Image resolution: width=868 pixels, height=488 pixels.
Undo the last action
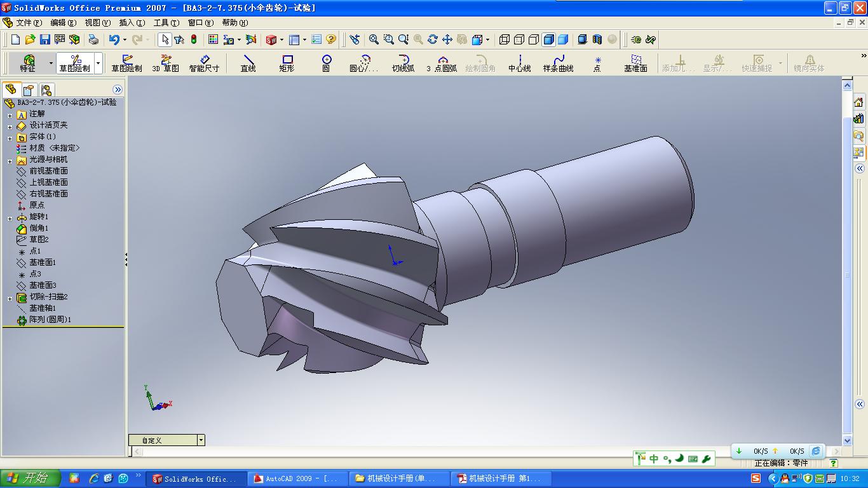(114, 39)
